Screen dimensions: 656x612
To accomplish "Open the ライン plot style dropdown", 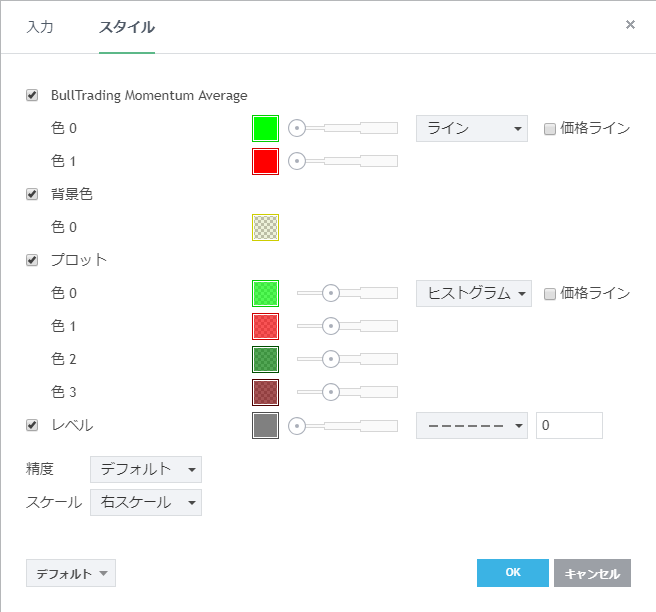I will coord(471,128).
